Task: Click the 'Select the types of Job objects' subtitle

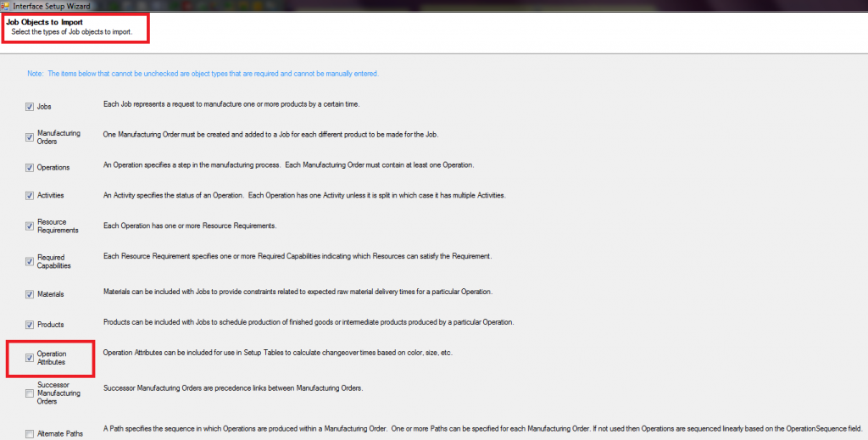Action: 72,32
